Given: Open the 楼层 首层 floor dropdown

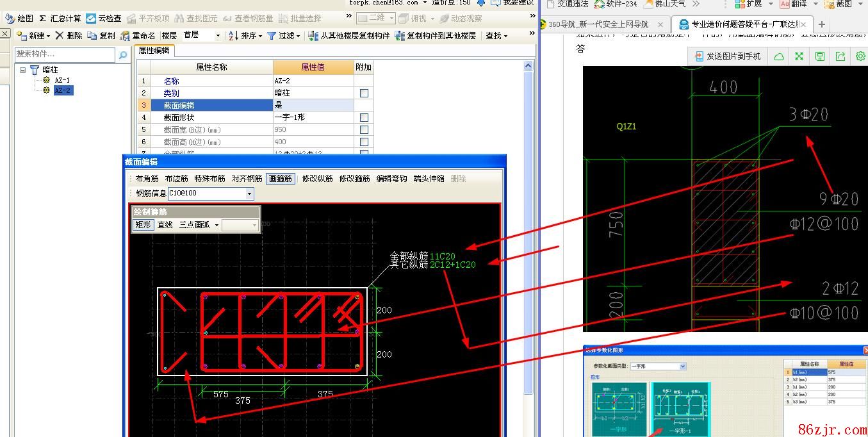Looking at the screenshot, I should [218, 36].
